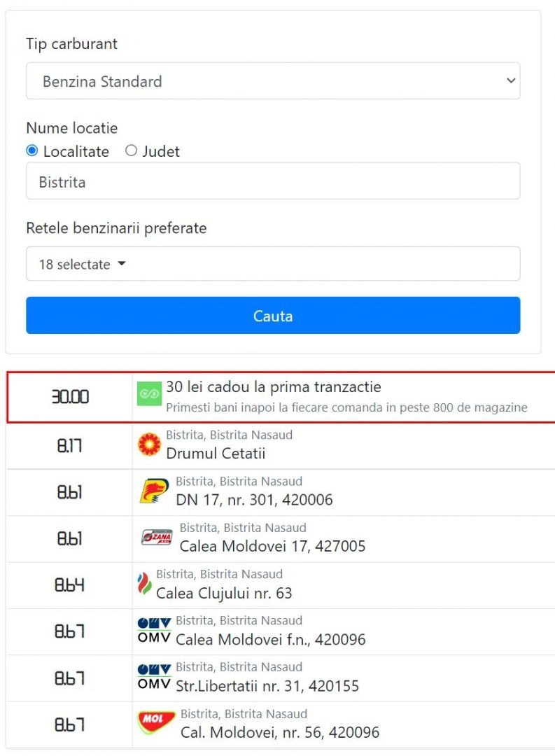The width and height of the screenshot is (555, 756).
Task: Click the MOL station logo
Action: click(x=156, y=723)
